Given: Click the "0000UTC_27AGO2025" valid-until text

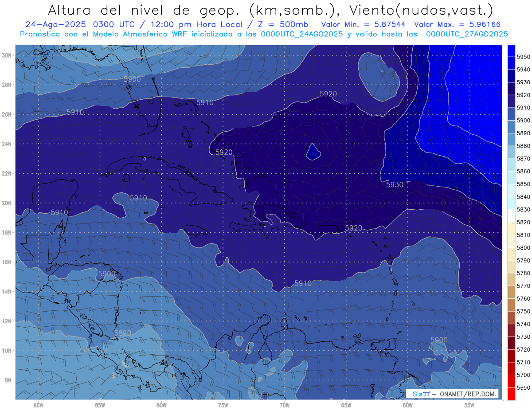Looking at the screenshot, I should tap(467, 34).
